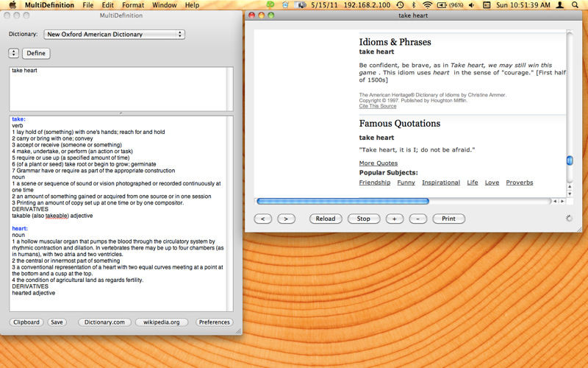Click the Cite This Source link
The height and width of the screenshot is (368, 588).
click(x=378, y=106)
